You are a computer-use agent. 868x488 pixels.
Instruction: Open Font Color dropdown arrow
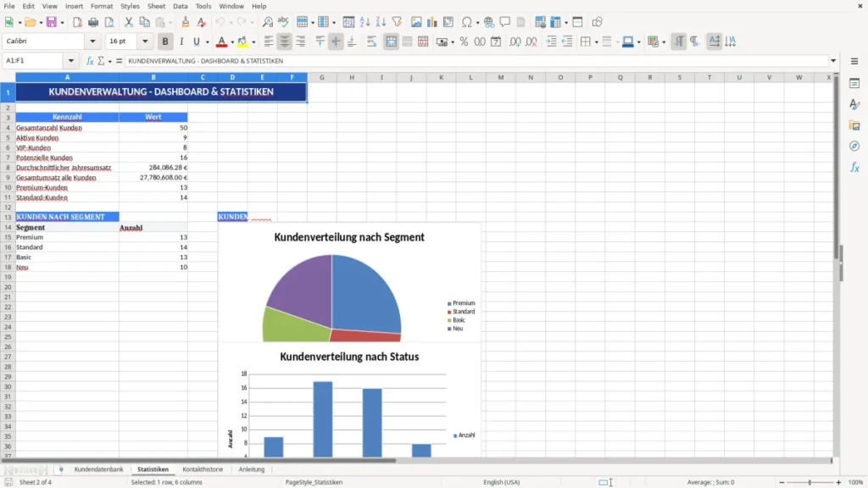click(x=232, y=42)
